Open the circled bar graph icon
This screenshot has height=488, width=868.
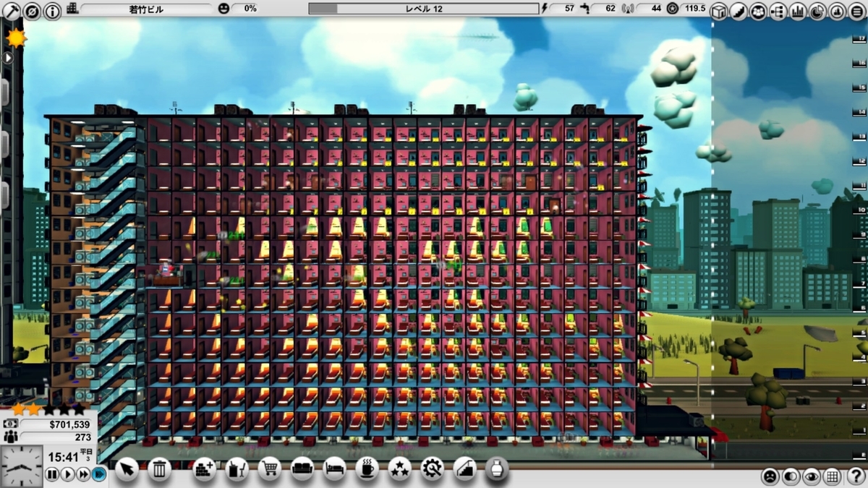click(x=837, y=11)
